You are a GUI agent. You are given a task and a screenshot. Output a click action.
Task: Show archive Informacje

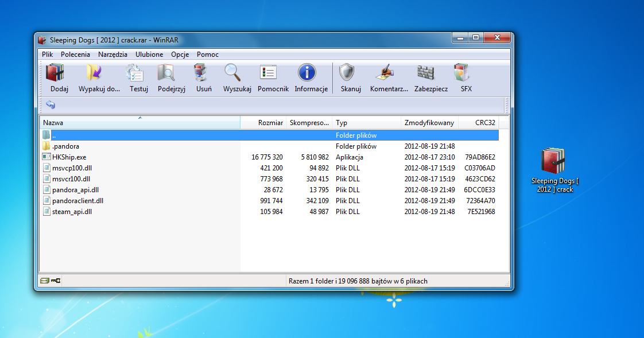(307, 73)
